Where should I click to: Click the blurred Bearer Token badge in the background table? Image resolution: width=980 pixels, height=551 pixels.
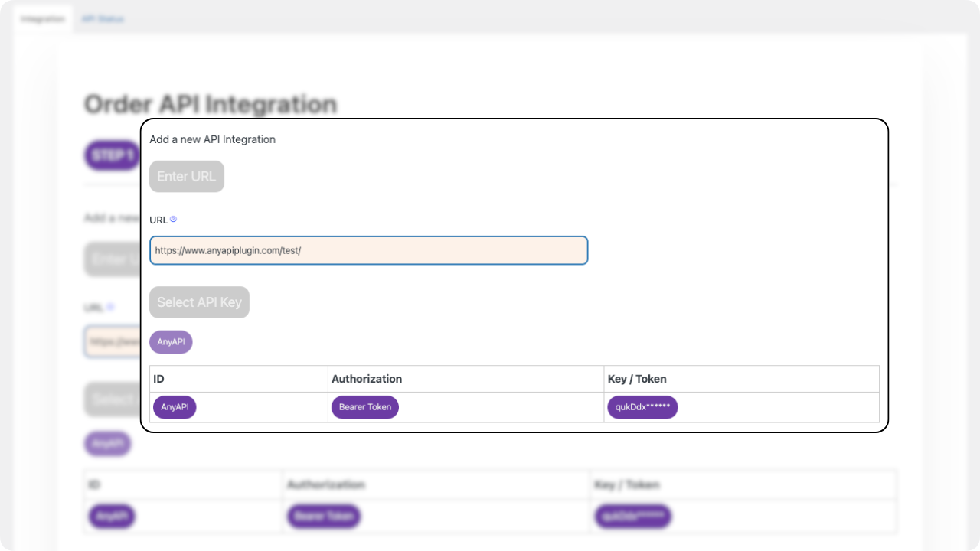(324, 517)
